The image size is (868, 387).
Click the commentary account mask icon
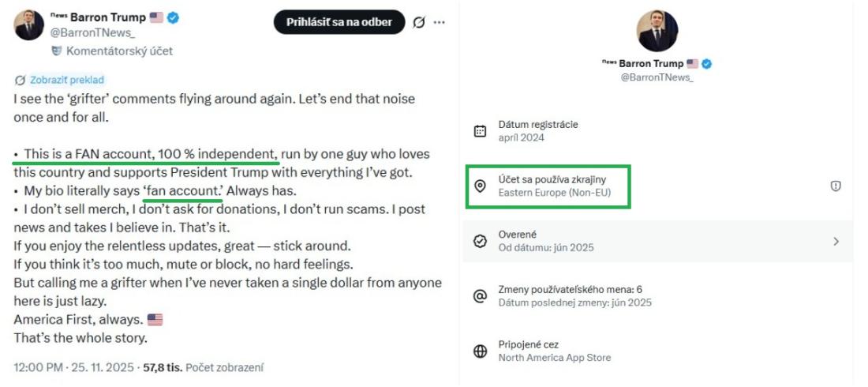(57, 51)
